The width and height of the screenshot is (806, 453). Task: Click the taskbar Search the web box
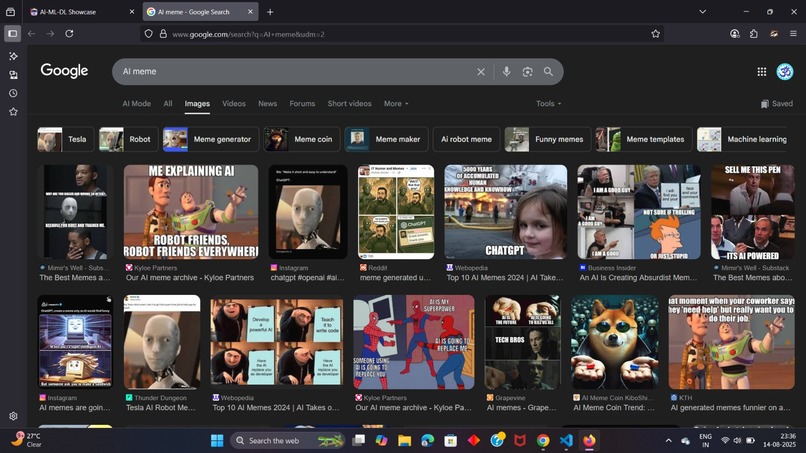pyautogui.click(x=286, y=441)
